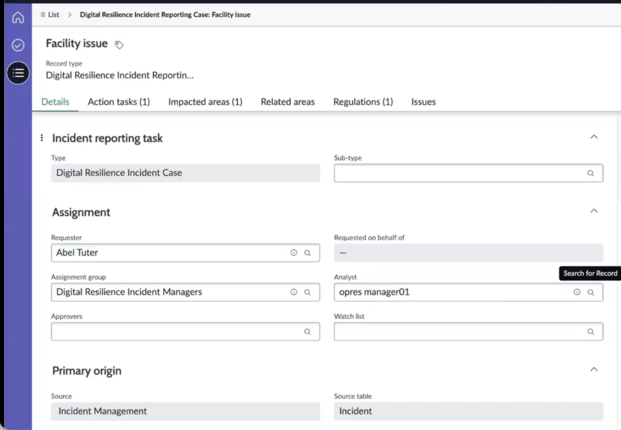621x430 pixels.
Task: Click the Incident reporting task heading
Action: [x=107, y=138]
